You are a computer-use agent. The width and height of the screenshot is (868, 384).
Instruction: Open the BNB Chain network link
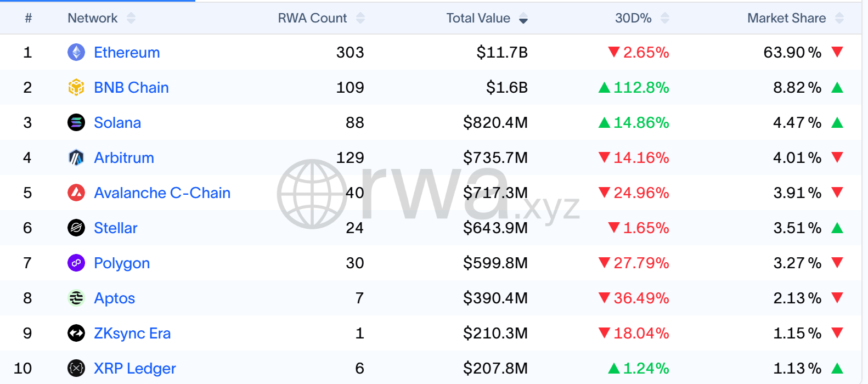pos(131,87)
